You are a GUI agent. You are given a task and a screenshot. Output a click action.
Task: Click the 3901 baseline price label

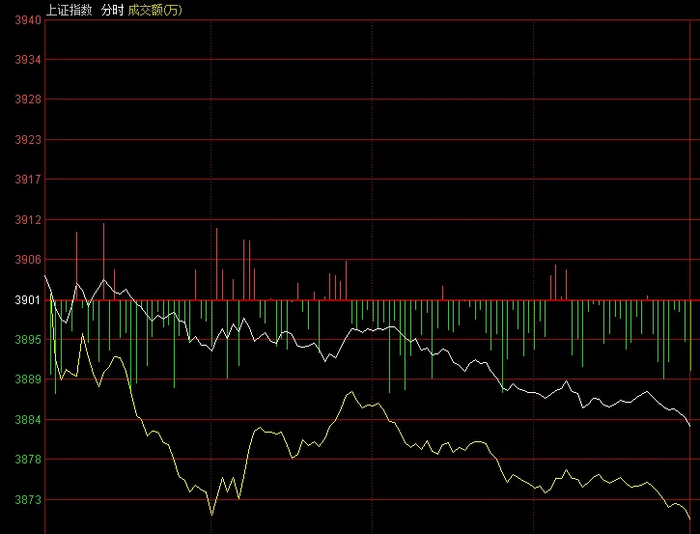28,300
